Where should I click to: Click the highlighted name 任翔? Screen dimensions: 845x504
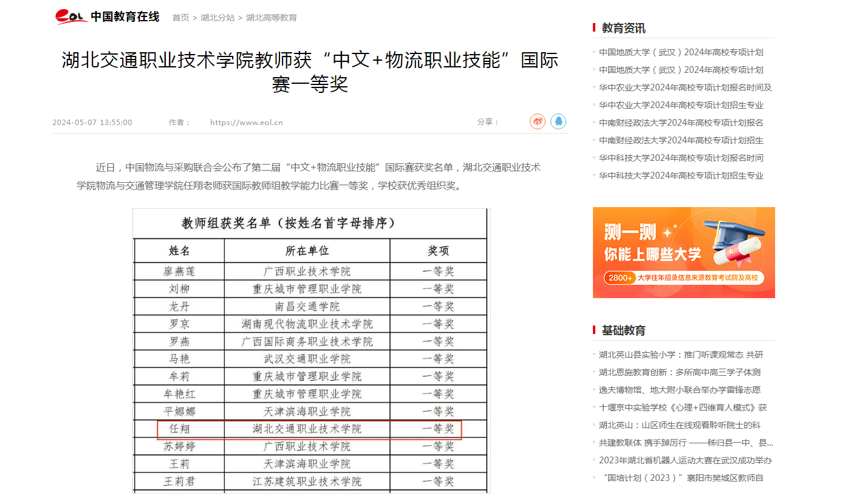pos(179,429)
